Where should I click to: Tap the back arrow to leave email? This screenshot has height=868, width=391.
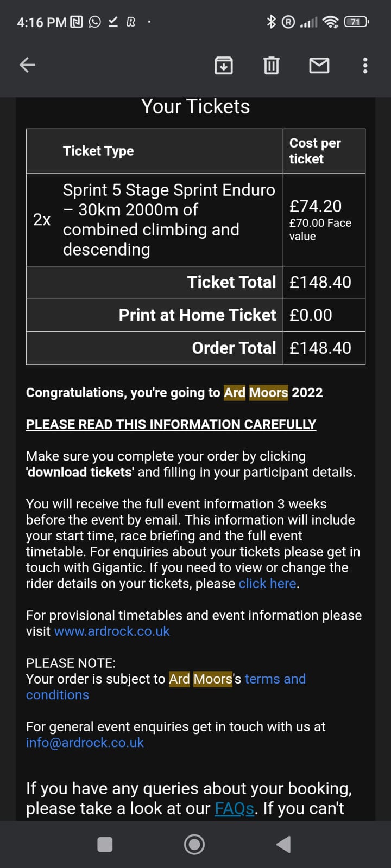click(x=27, y=65)
